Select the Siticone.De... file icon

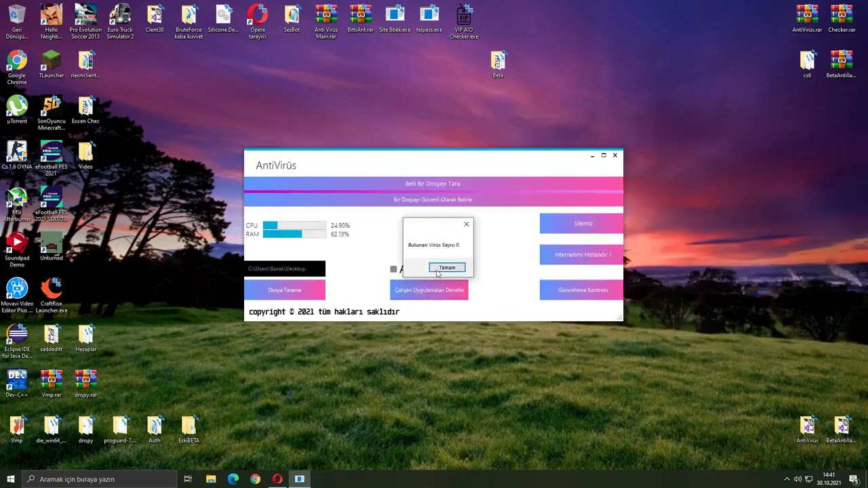(x=223, y=19)
